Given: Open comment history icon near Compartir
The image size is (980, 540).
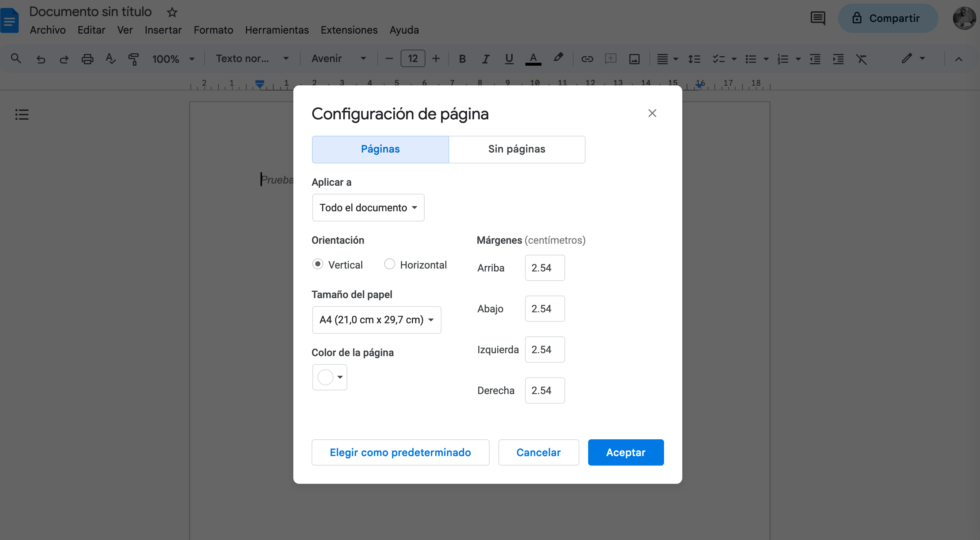Looking at the screenshot, I should point(818,18).
